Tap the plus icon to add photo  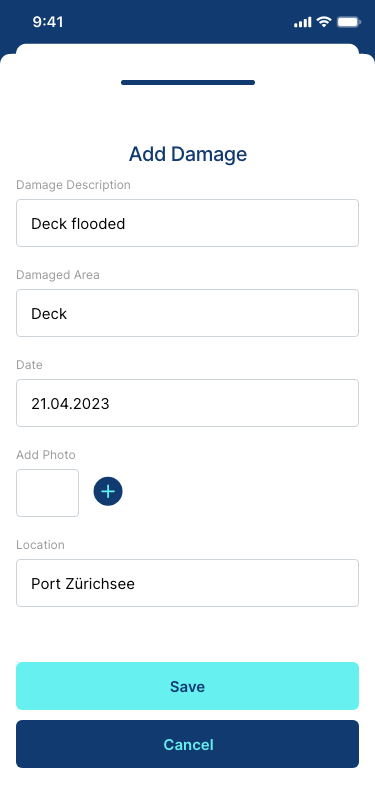tap(108, 491)
